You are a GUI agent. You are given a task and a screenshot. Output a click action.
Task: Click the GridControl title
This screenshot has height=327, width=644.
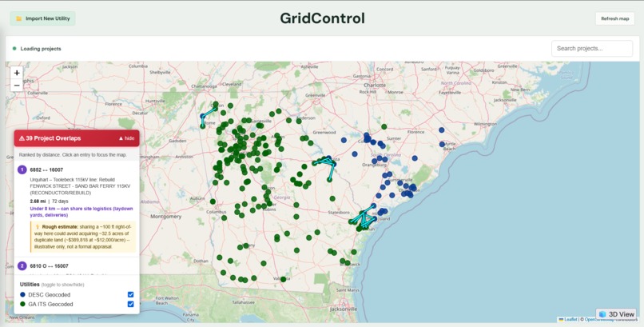[x=323, y=18]
